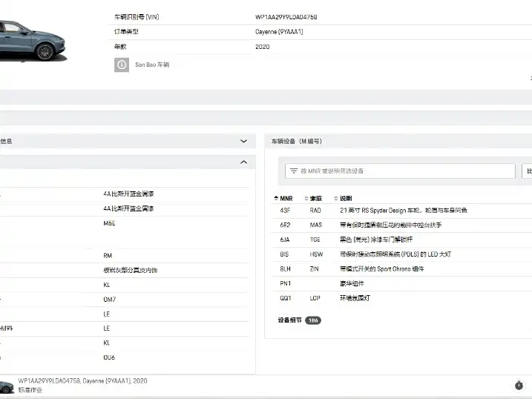The height and width of the screenshot is (399, 532).
Task: Click the San Bao 车辆 text
Action: pos(152,65)
